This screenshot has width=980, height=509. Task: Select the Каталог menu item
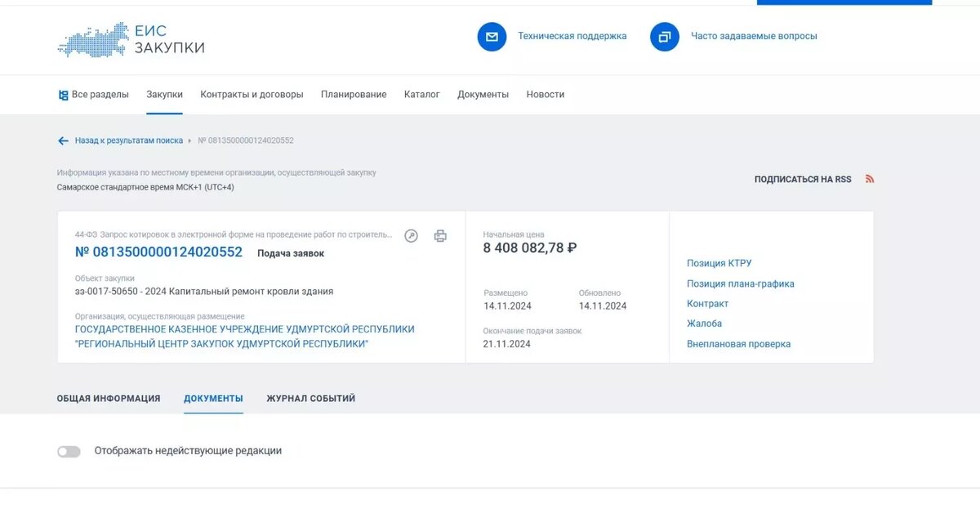coord(421,94)
